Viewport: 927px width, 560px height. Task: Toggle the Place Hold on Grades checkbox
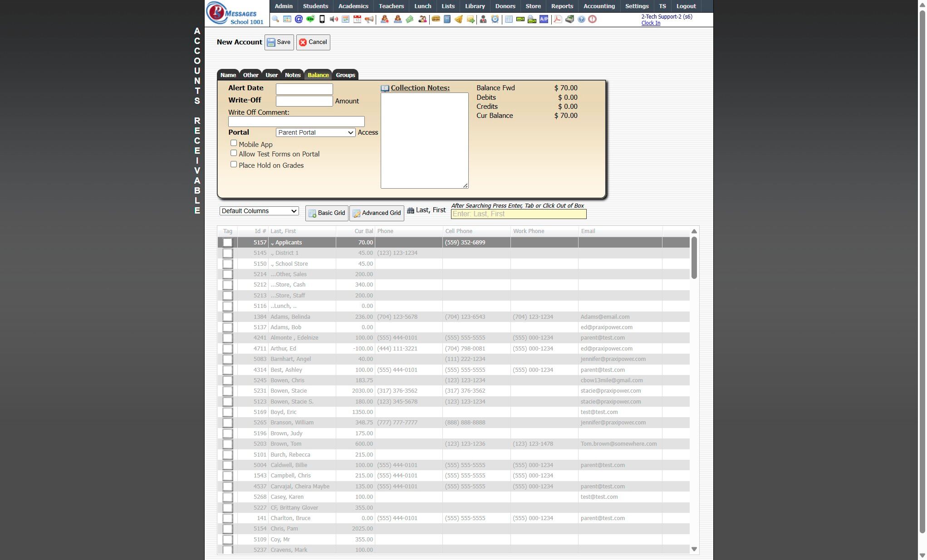[234, 165]
